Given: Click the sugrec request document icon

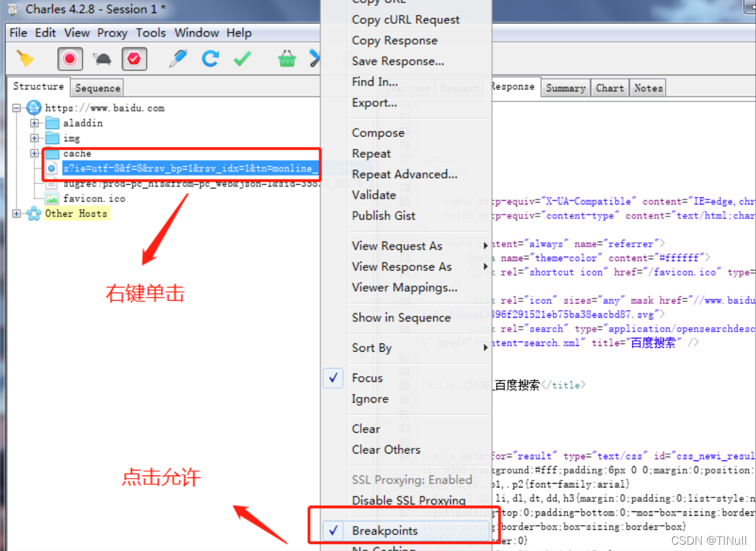Looking at the screenshot, I should pyautogui.click(x=52, y=184).
